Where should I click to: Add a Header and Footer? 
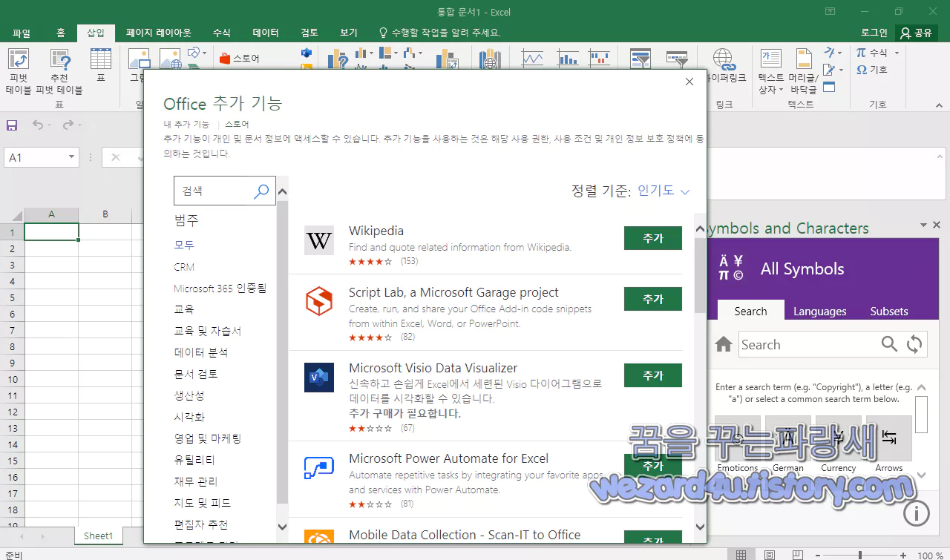[803, 72]
